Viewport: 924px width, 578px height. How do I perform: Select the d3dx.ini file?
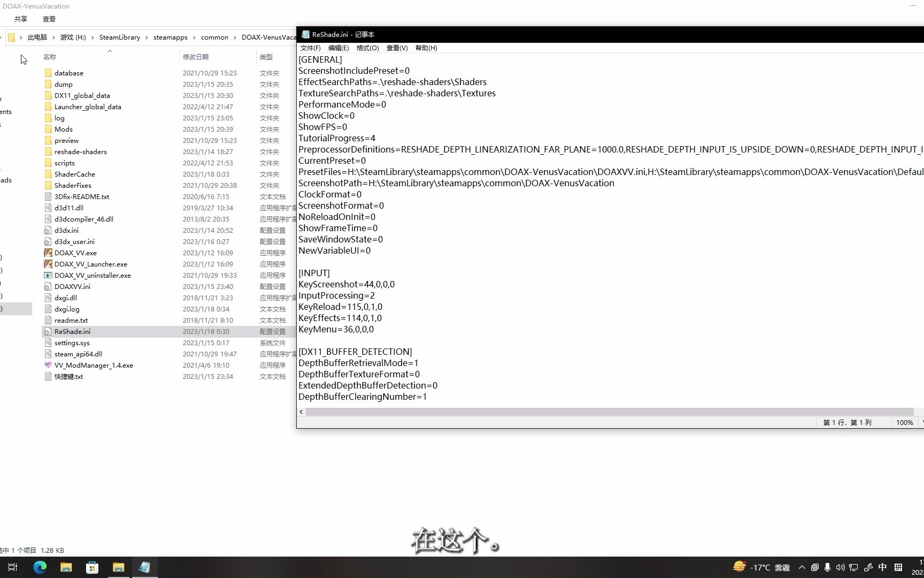point(66,230)
